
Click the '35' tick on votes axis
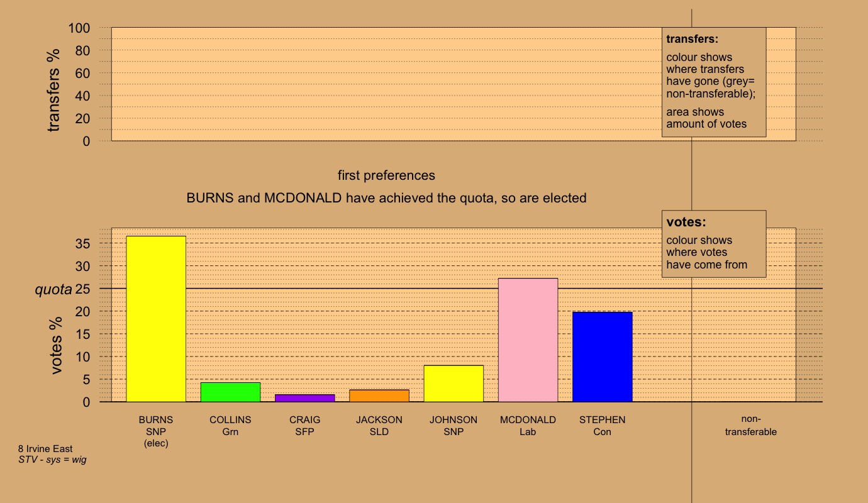coord(84,243)
